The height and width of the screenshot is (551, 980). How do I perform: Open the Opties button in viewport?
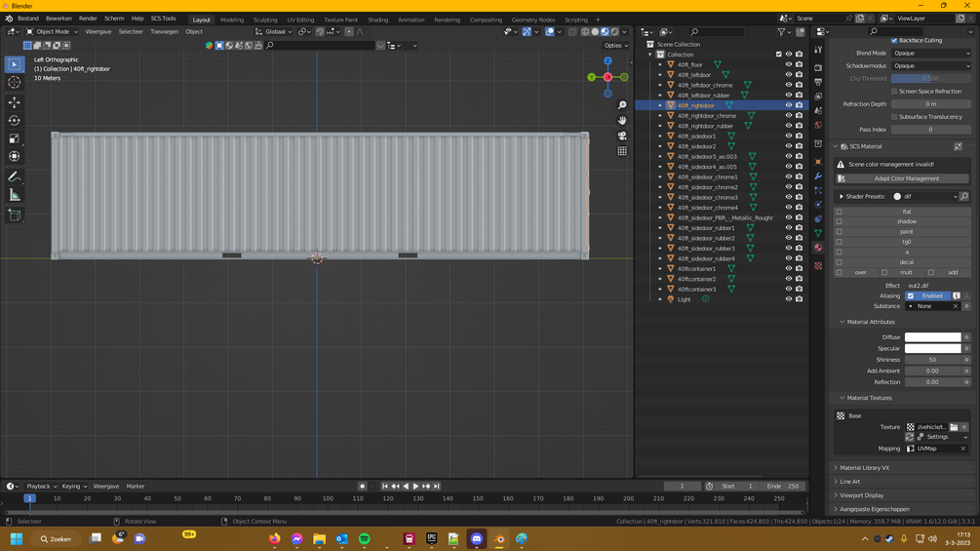coord(615,46)
